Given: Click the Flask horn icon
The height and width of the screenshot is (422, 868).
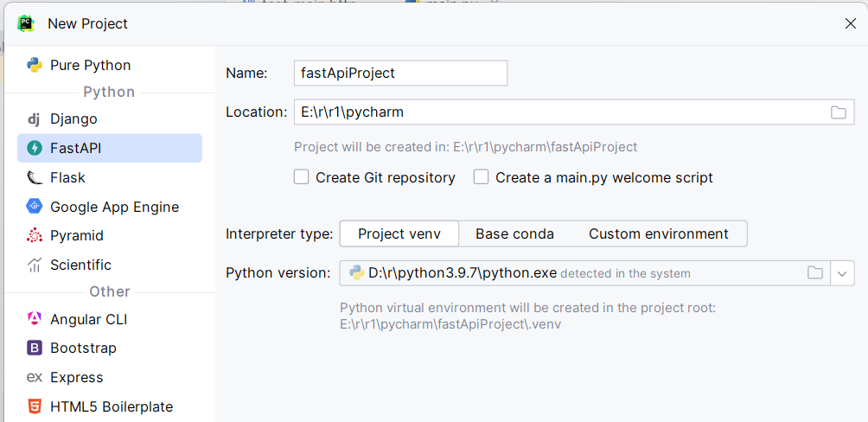Looking at the screenshot, I should (35, 178).
